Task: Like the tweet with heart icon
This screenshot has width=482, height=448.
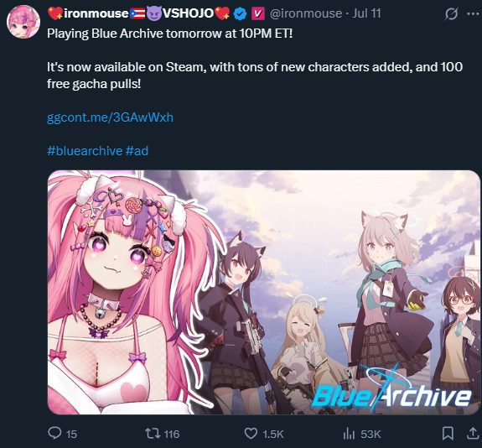Action: [x=251, y=434]
